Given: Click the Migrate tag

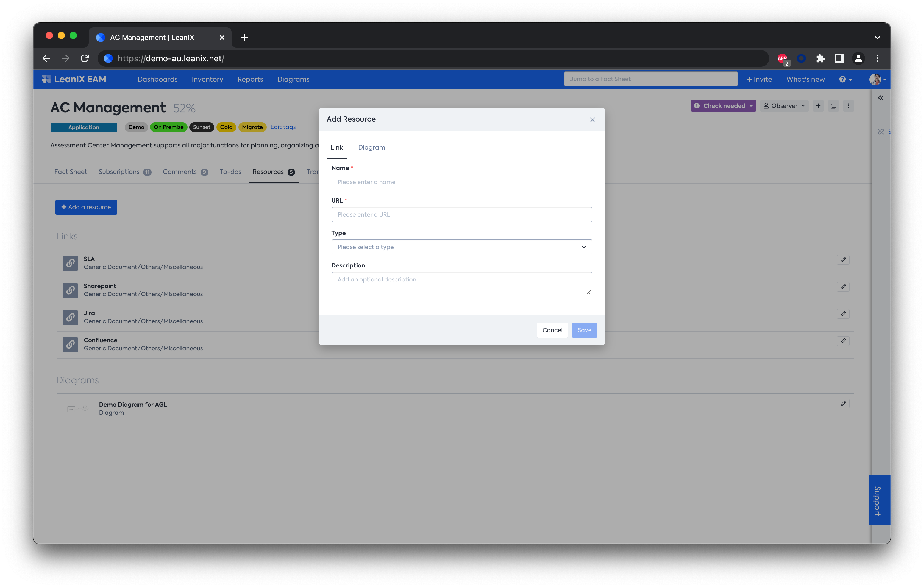Looking at the screenshot, I should [x=252, y=127].
